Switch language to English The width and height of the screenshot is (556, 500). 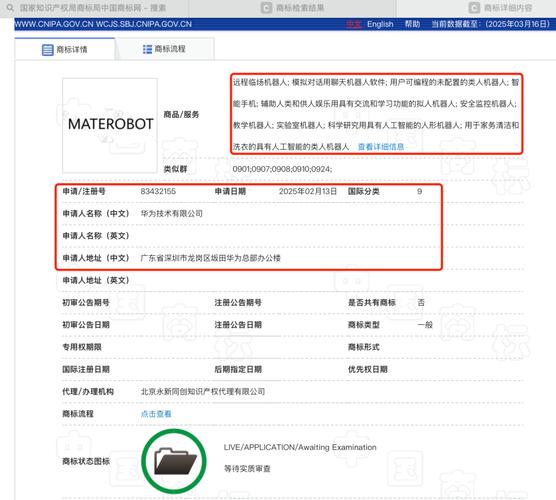[380, 24]
